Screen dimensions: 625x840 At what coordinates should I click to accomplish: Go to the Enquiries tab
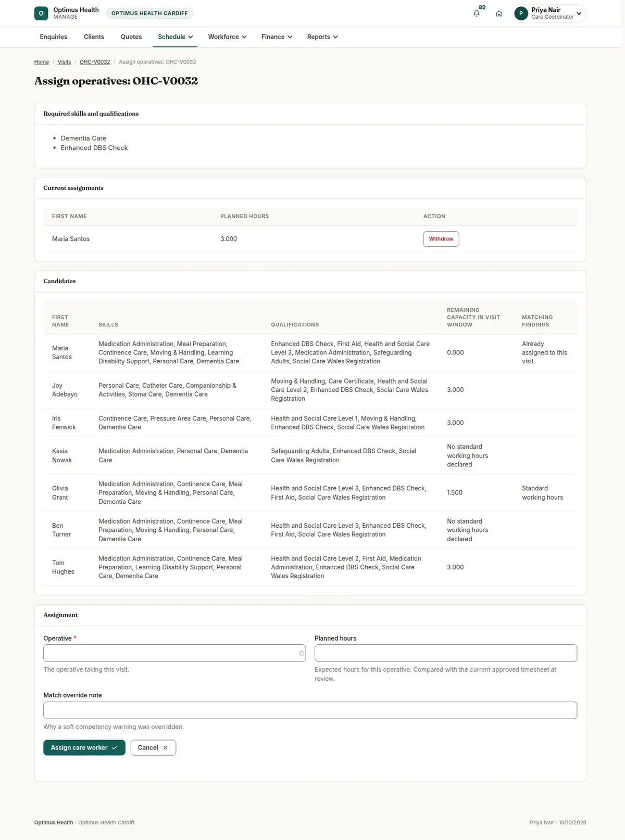click(54, 37)
